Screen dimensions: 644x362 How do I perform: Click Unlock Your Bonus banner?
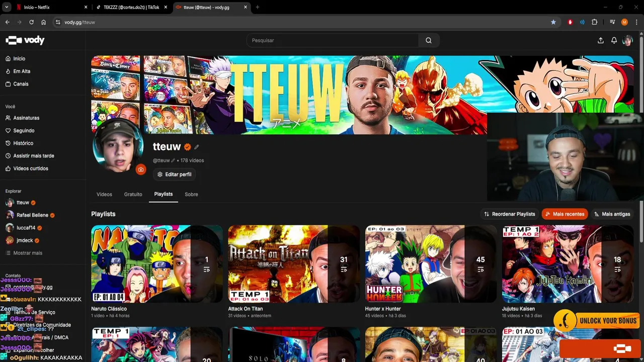click(596, 320)
